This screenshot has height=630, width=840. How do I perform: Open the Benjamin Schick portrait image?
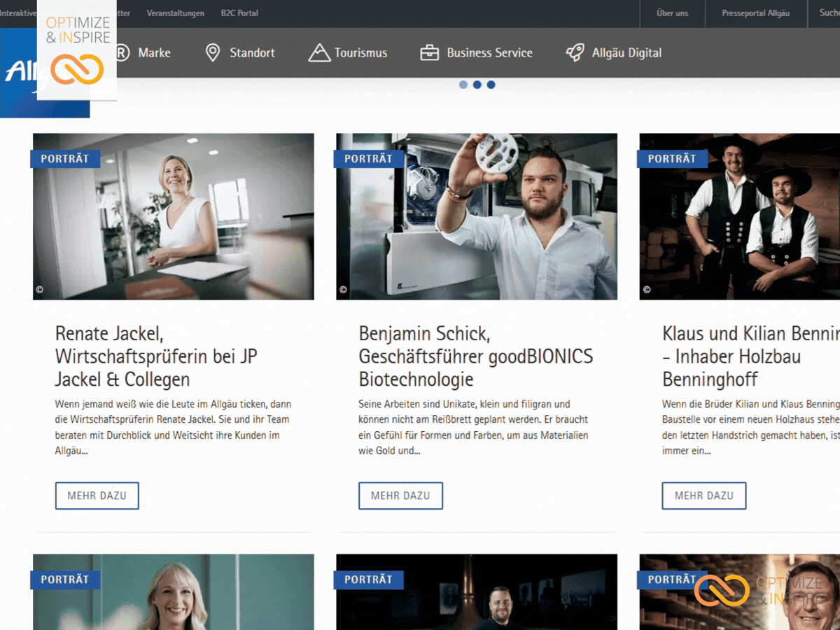(477, 217)
